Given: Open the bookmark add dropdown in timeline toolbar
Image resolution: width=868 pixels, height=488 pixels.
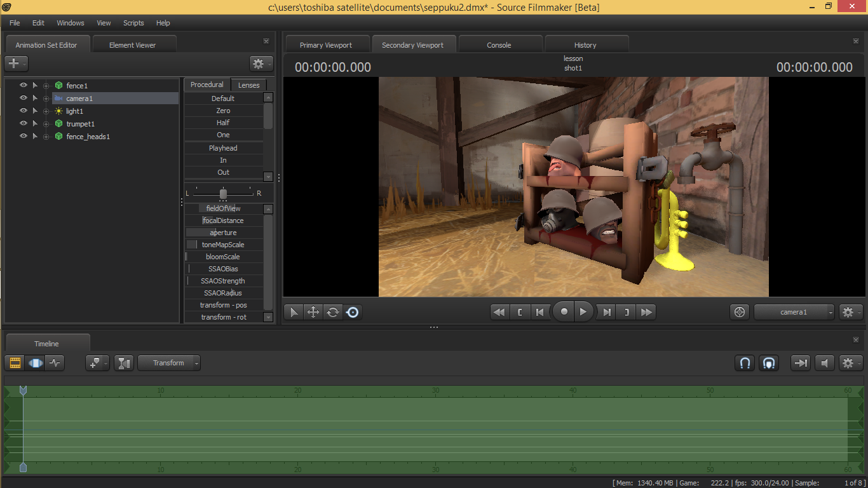Looking at the screenshot, I should coord(98,363).
